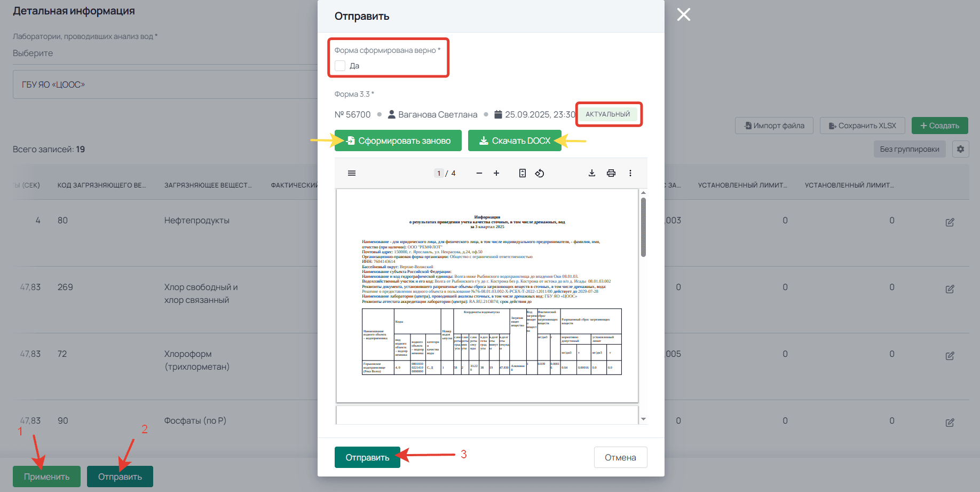
Task: Close the Отправить dialog with X
Action: [683, 14]
